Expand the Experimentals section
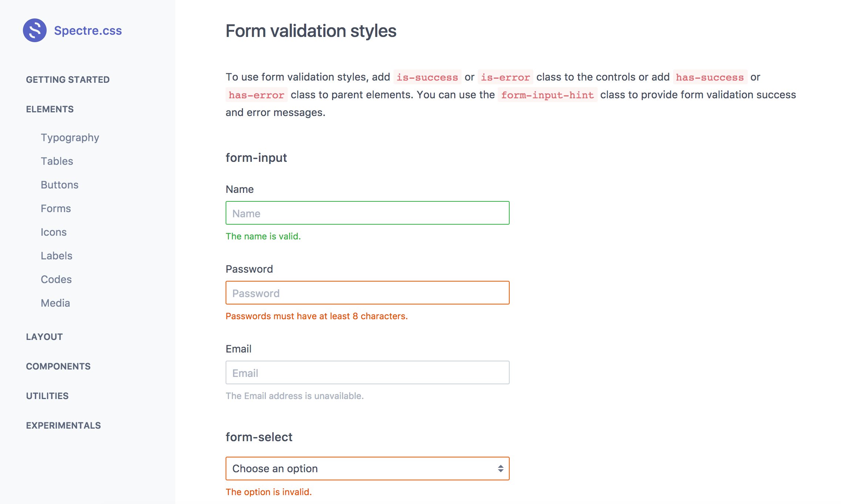841x504 pixels. click(x=63, y=425)
